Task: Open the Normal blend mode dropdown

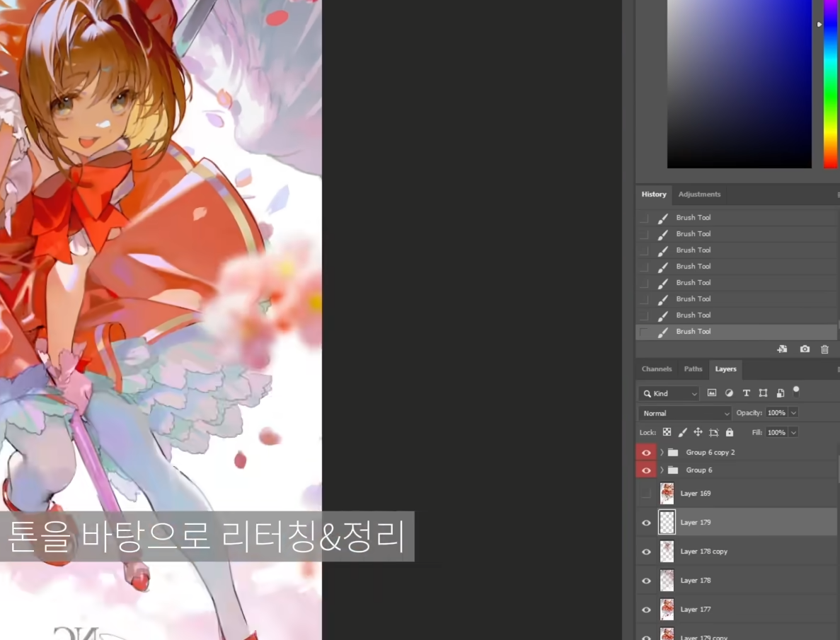Action: 684,414
